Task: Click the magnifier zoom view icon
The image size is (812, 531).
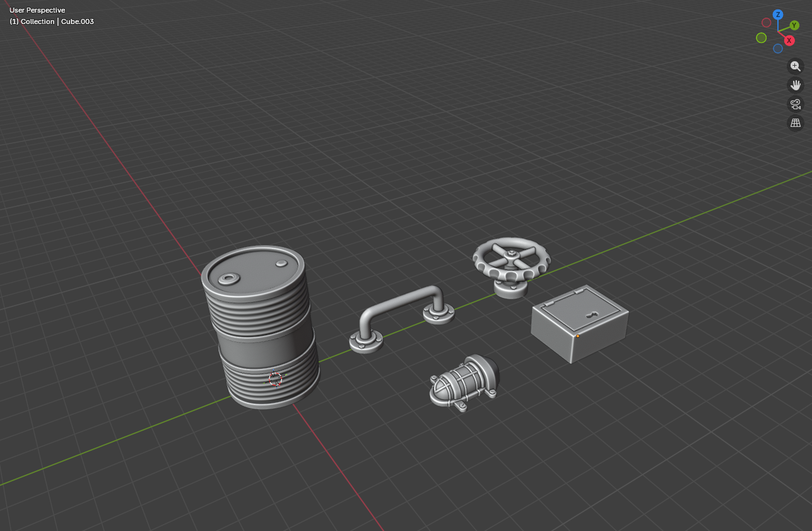Action: (796, 66)
